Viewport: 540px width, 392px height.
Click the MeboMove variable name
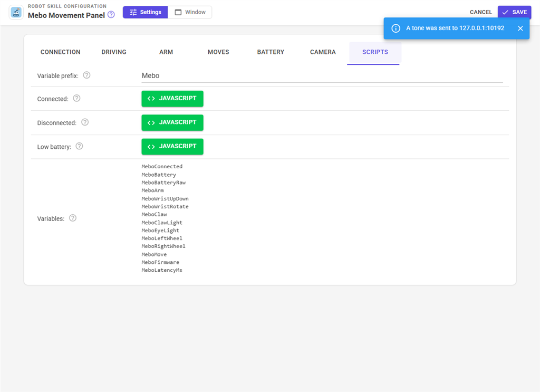tap(155, 254)
